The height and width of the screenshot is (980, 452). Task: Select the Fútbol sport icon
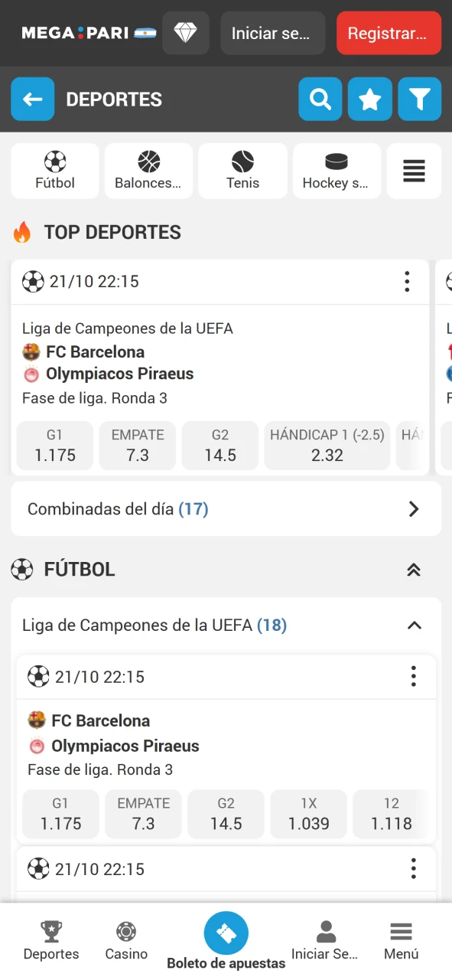pos(54,170)
